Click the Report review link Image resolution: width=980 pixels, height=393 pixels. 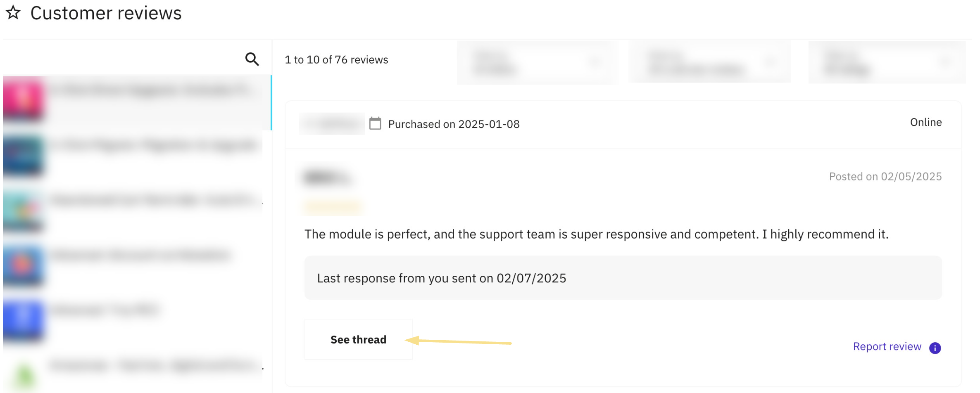(x=887, y=346)
